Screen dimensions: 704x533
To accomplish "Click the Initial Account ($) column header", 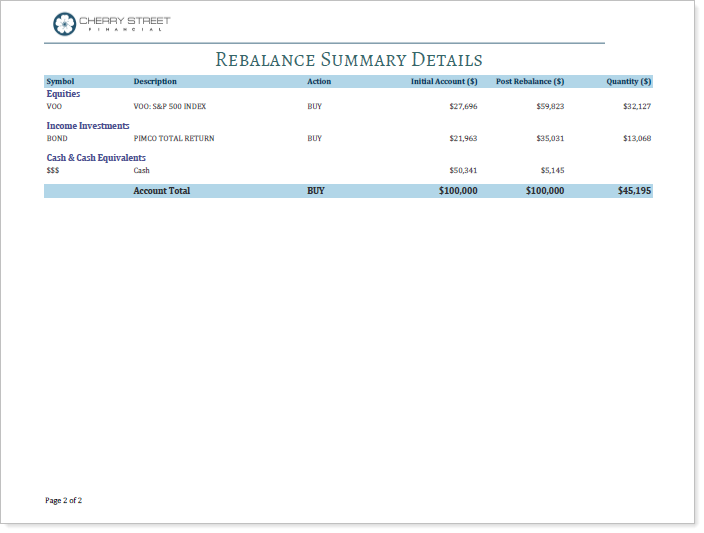I will click(x=444, y=82).
